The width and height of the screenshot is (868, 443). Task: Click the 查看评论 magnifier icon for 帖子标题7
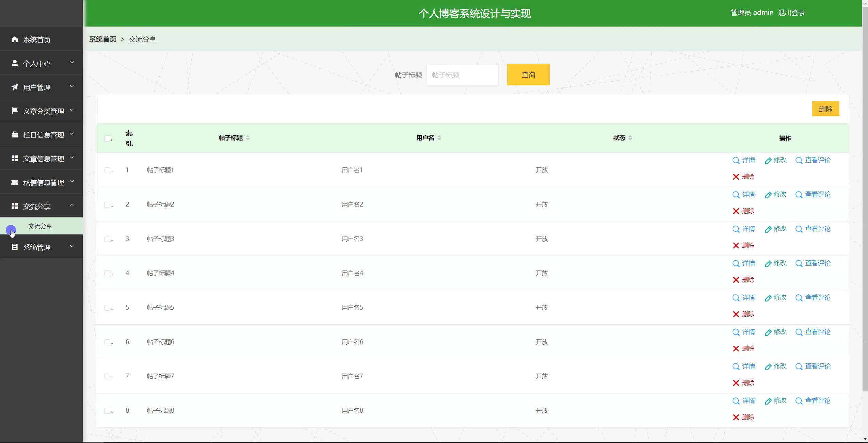click(x=799, y=366)
